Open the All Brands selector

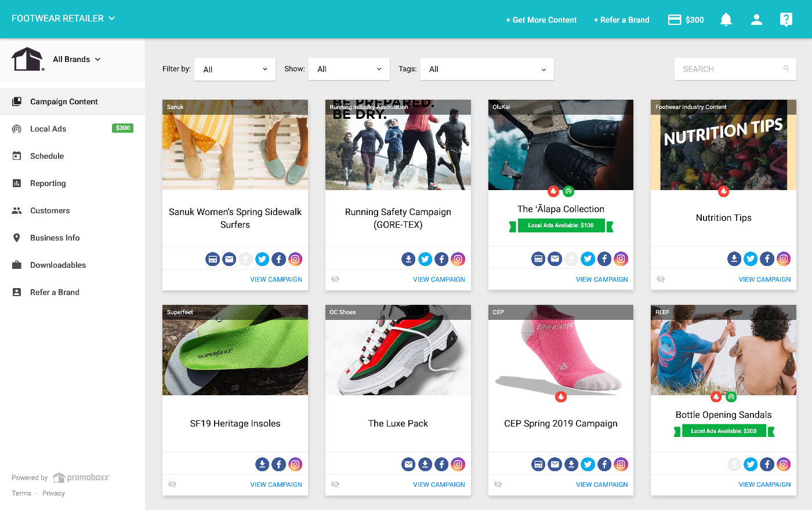pyautogui.click(x=77, y=59)
